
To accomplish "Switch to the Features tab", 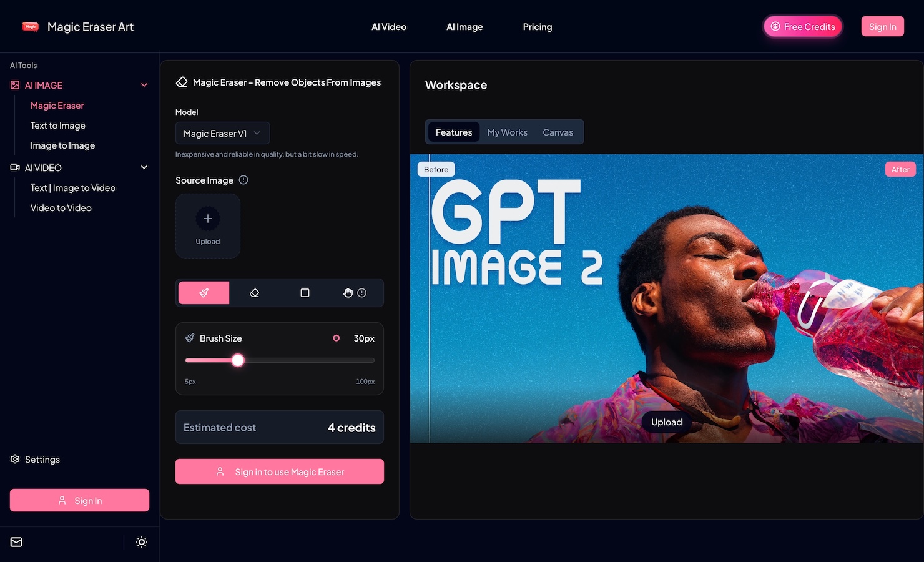I will tap(454, 132).
